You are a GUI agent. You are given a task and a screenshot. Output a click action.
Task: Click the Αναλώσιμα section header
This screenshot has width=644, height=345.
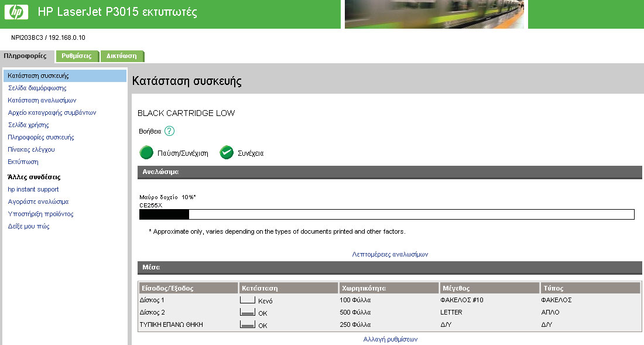click(389, 172)
